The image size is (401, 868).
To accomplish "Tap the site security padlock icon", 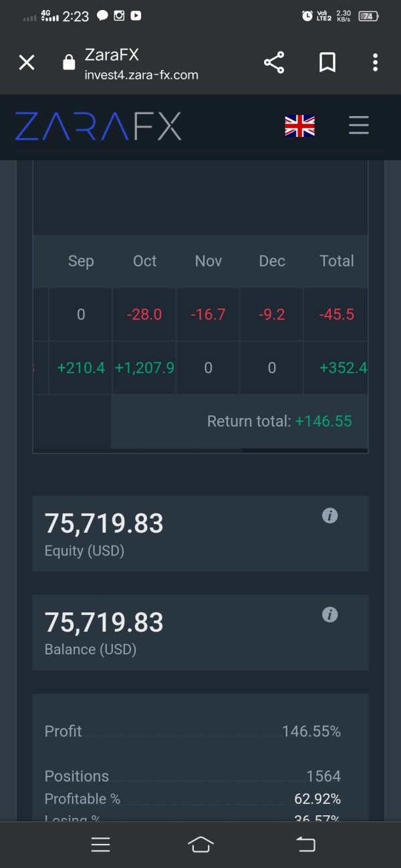I will click(68, 63).
